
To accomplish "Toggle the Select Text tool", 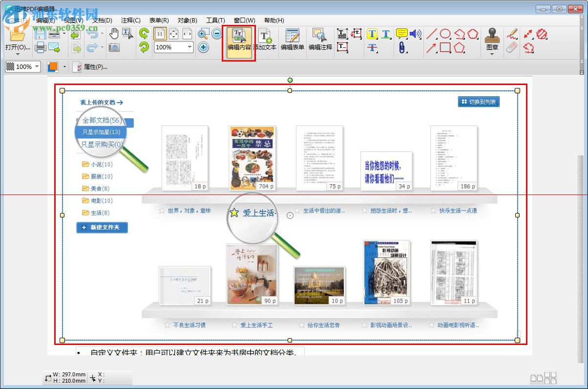I will tap(127, 34).
